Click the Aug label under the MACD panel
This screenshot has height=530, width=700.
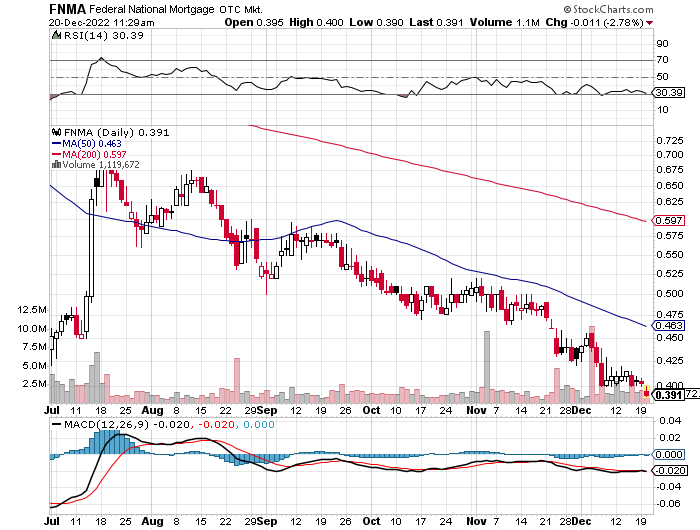(x=152, y=521)
